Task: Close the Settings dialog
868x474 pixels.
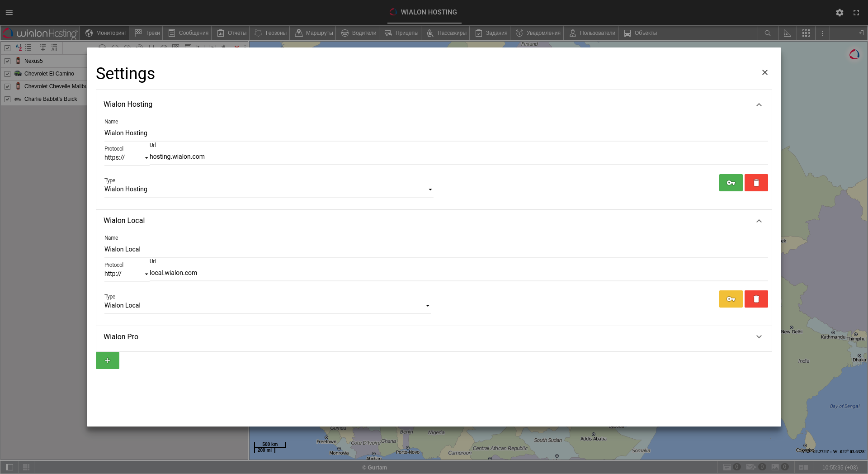Action: [x=764, y=72]
